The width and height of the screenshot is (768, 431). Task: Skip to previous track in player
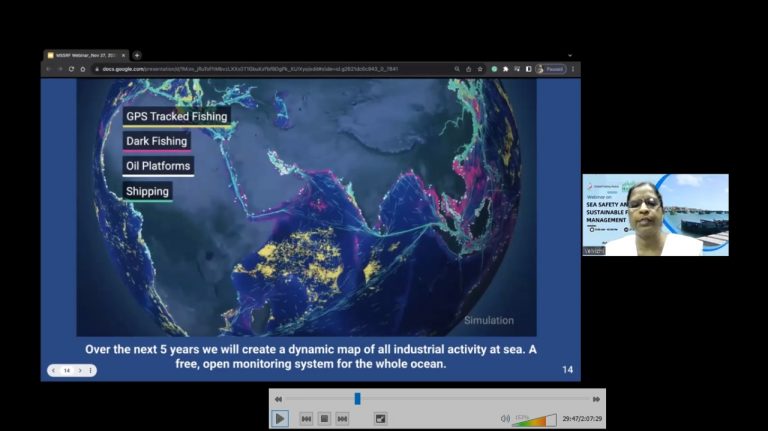306,419
